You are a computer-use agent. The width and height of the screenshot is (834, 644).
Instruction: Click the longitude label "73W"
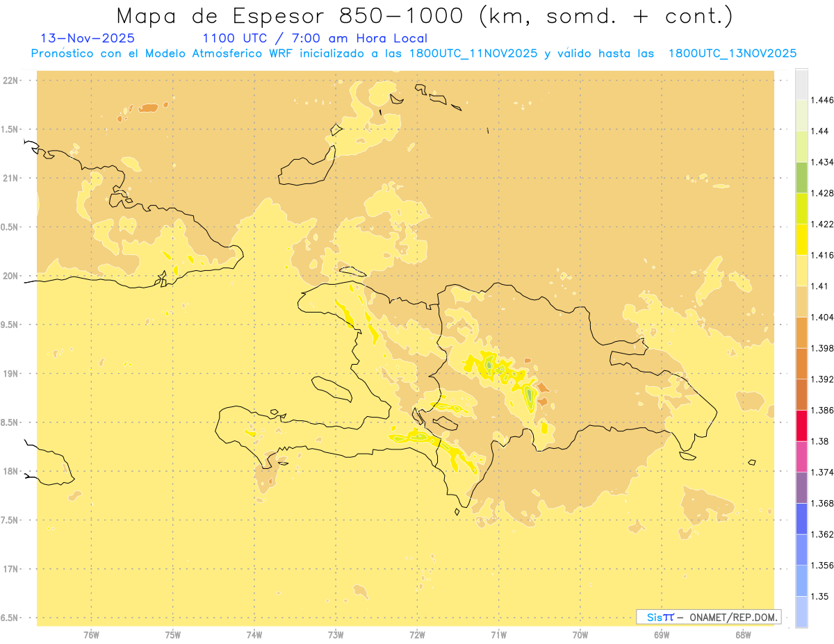click(336, 635)
